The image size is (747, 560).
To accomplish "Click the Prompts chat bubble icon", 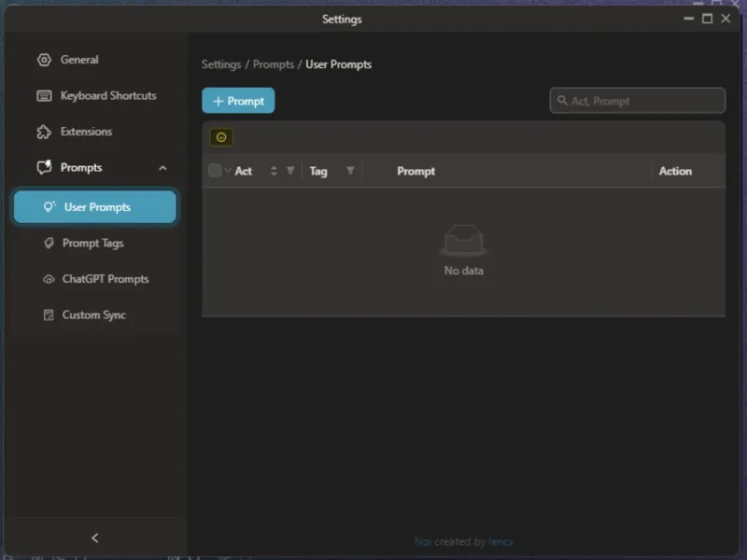I will point(44,167).
